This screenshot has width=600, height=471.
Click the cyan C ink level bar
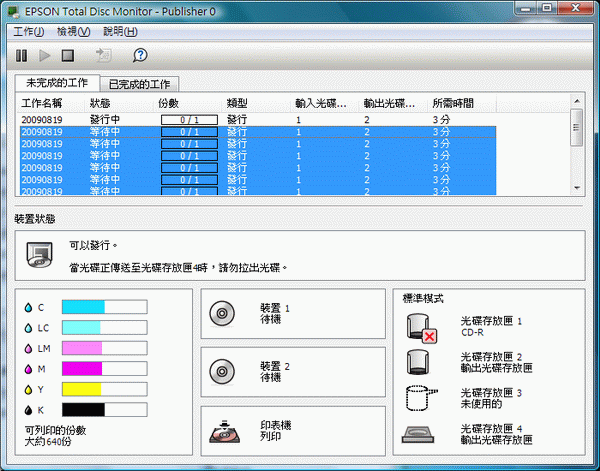[104, 307]
